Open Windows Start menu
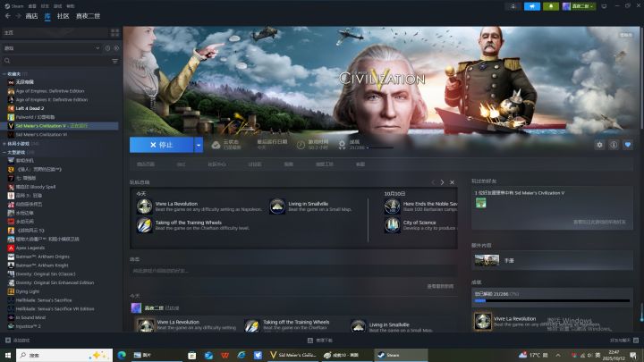Screen dimensions: 644x362 (7, 355)
